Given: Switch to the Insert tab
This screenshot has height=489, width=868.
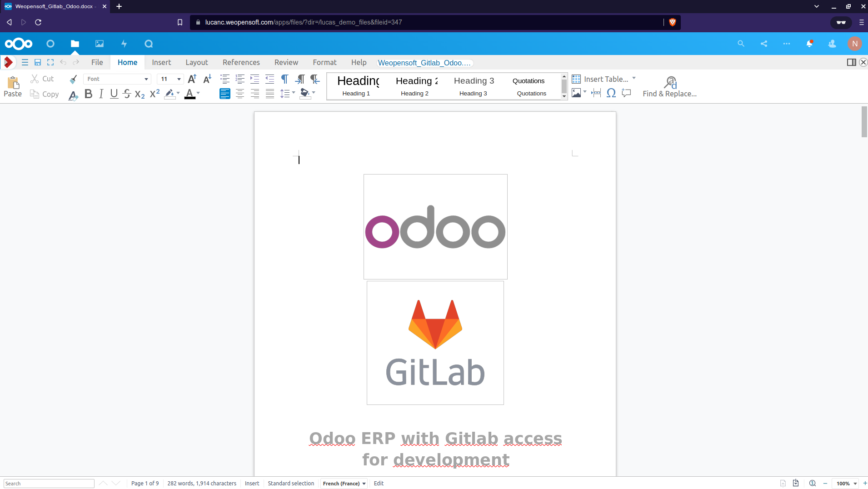Looking at the screenshot, I should coord(161,62).
